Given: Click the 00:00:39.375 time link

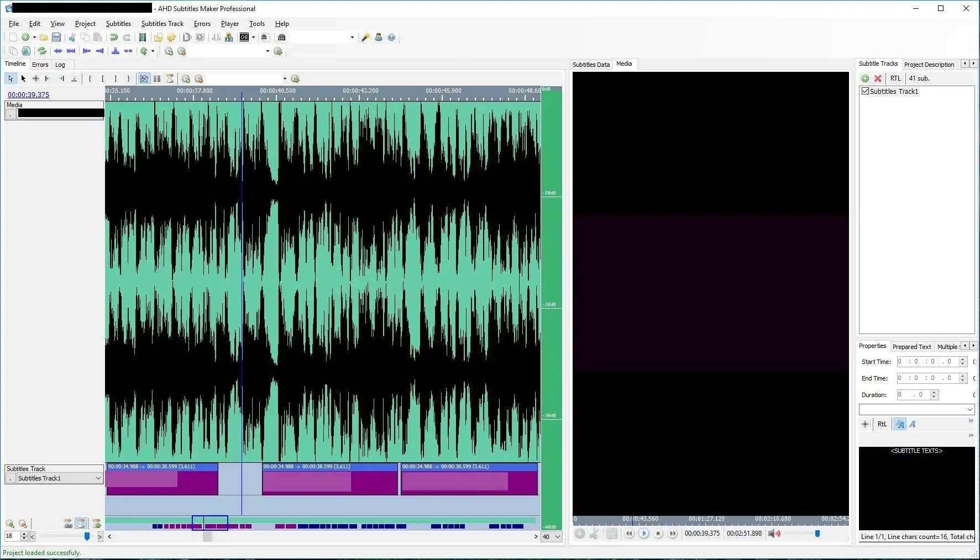Looking at the screenshot, I should pyautogui.click(x=28, y=94).
